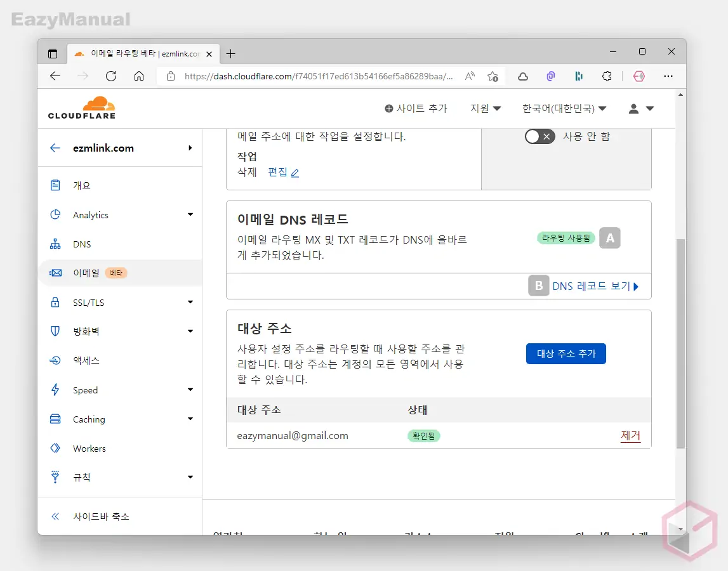Open the 지원 dropdown
Screen dimensions: 728x571
pyautogui.click(x=485, y=108)
